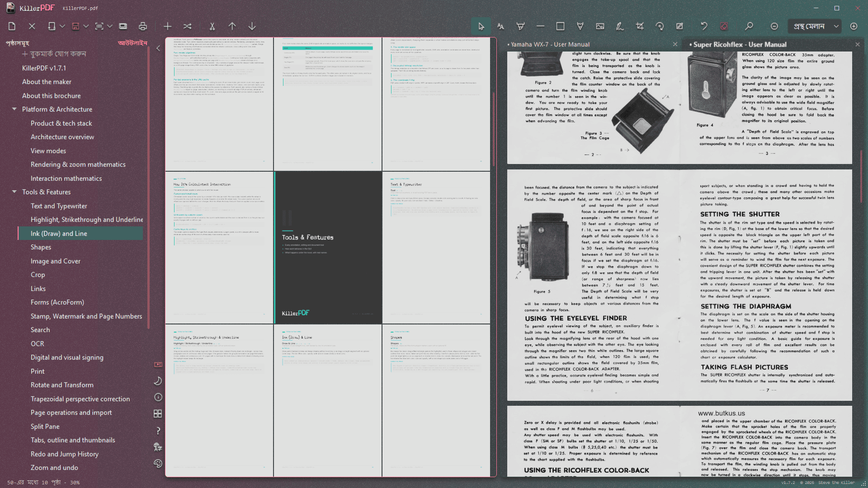Click the form edit pencil icon
Screen dimensions: 868x488
pos(679,26)
